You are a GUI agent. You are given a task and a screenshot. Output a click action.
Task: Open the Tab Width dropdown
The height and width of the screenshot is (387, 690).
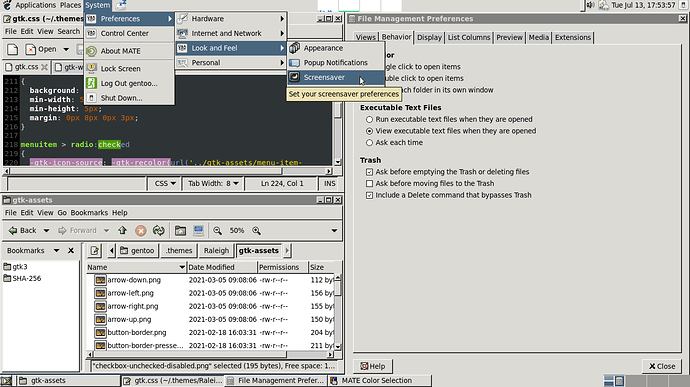coord(213,184)
